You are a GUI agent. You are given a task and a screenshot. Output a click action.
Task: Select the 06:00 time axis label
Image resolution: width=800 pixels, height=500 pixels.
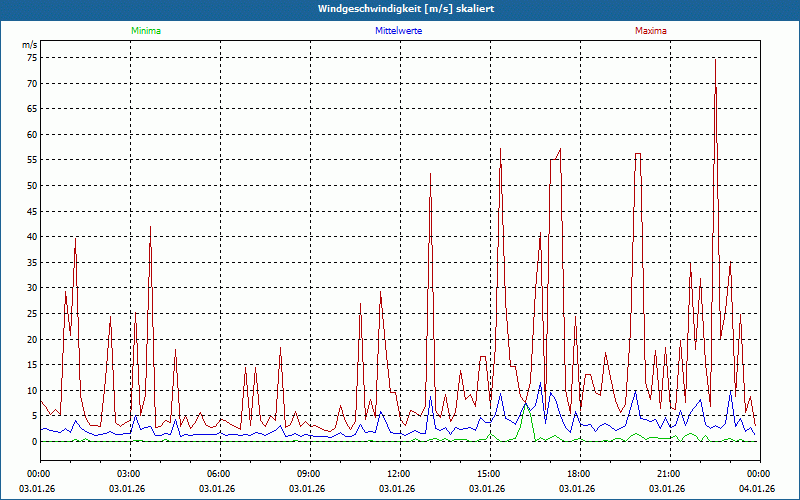click(219, 474)
